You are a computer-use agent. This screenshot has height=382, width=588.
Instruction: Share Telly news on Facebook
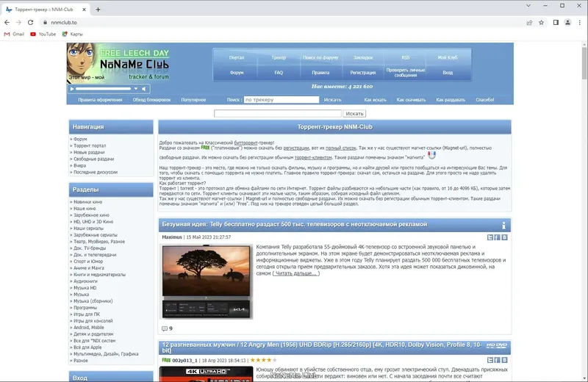[x=498, y=237]
